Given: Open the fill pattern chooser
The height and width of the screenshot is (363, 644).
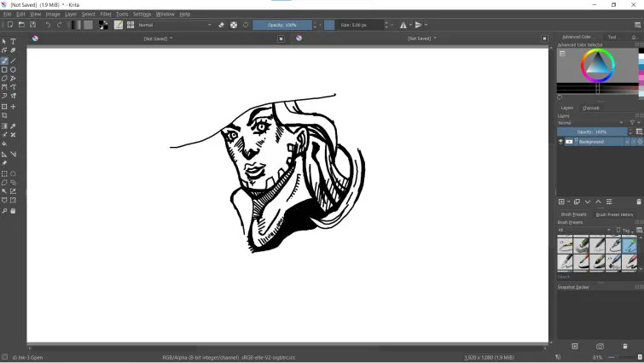Looking at the screenshot, I should click(89, 25).
